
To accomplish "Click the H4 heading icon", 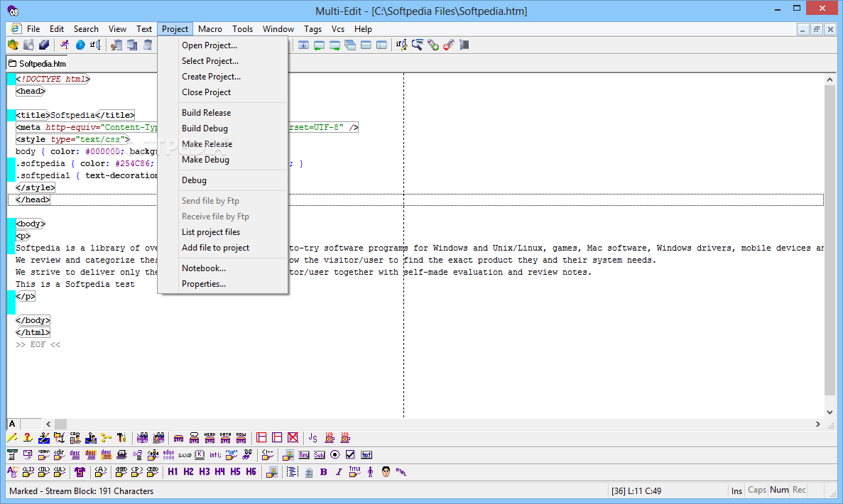I will (x=220, y=472).
